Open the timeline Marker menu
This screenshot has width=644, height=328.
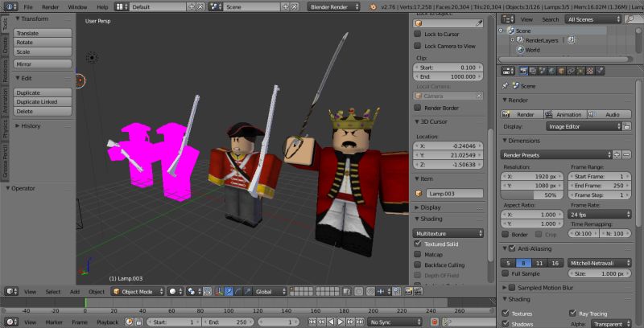tap(54, 322)
